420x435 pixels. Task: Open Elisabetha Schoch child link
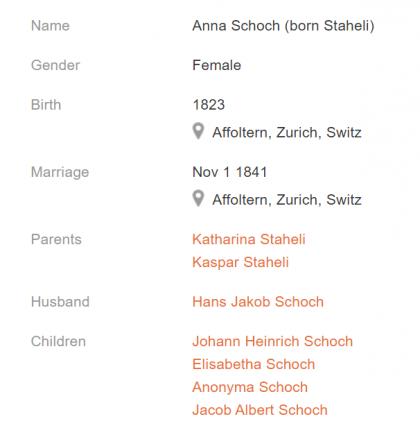[254, 364]
